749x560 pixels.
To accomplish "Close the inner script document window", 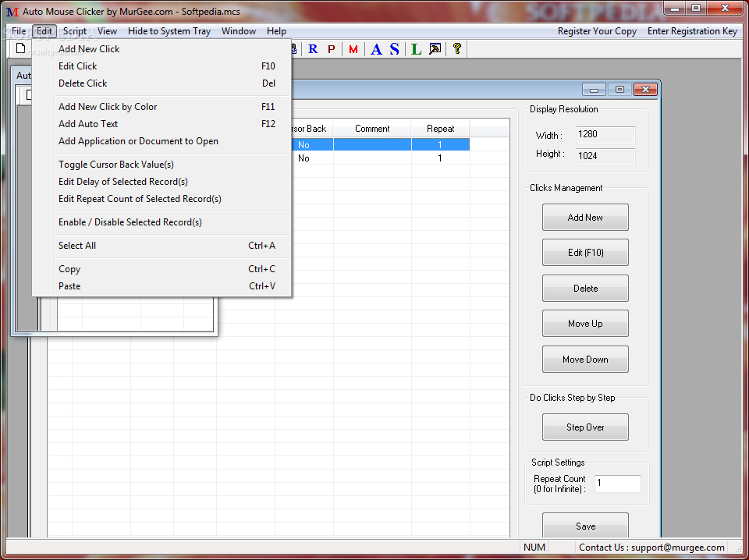I will pos(645,89).
